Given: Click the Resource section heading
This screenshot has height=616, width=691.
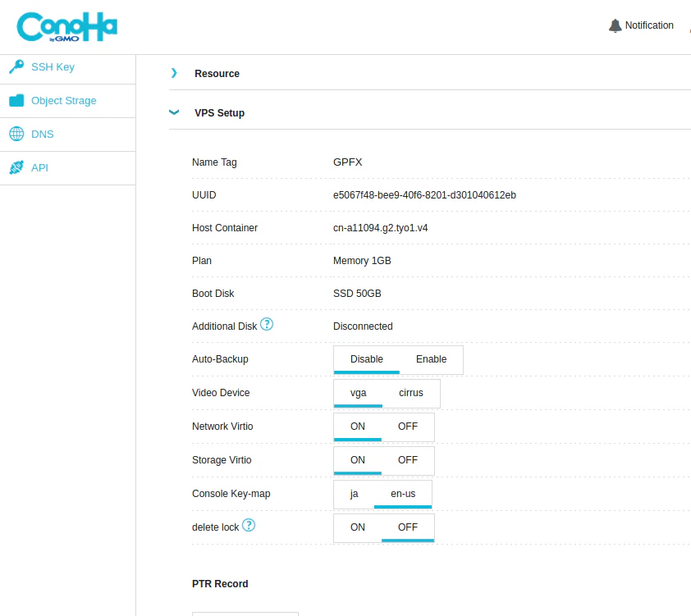Looking at the screenshot, I should pyautogui.click(x=217, y=74).
